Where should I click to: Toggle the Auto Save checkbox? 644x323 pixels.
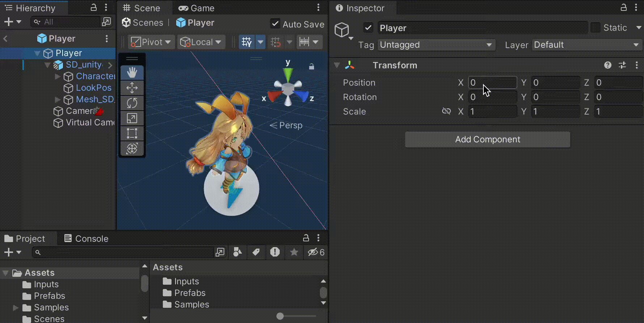[275, 24]
